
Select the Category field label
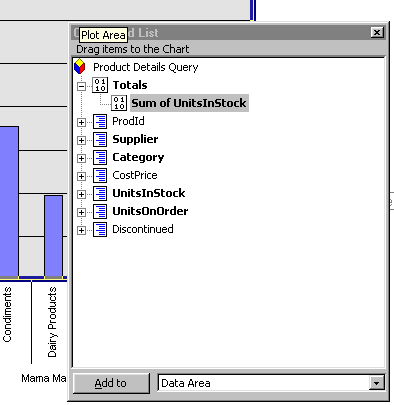[x=138, y=157]
